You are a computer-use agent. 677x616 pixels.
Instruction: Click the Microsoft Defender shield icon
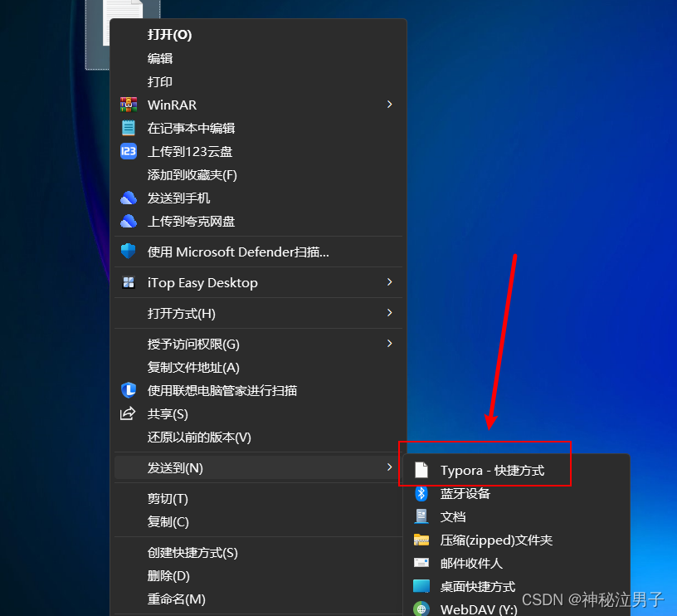(x=129, y=252)
